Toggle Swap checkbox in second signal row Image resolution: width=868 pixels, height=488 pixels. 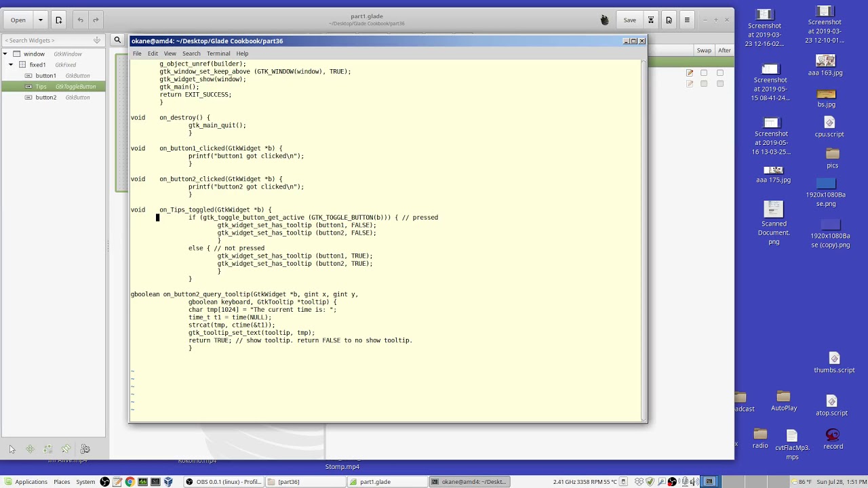tap(704, 83)
